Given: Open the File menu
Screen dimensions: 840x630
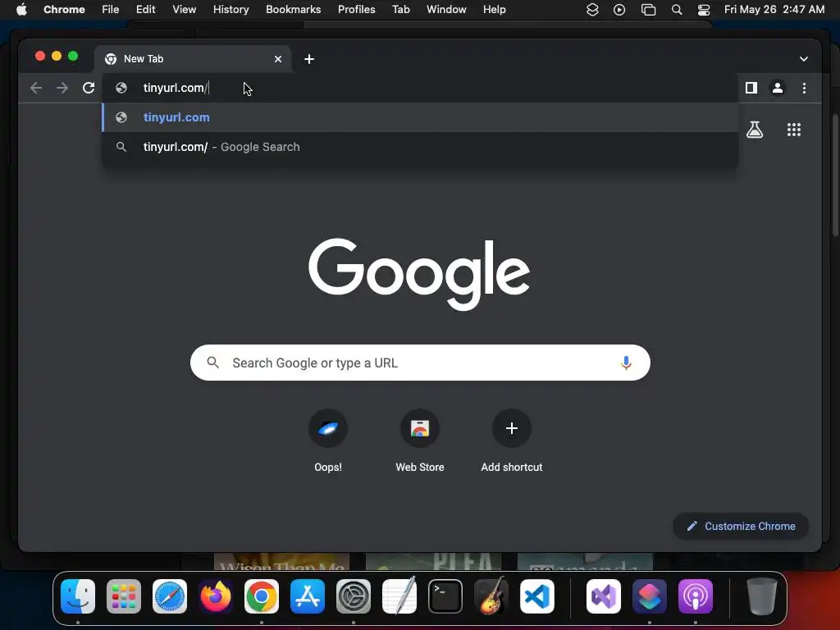Looking at the screenshot, I should (x=111, y=10).
